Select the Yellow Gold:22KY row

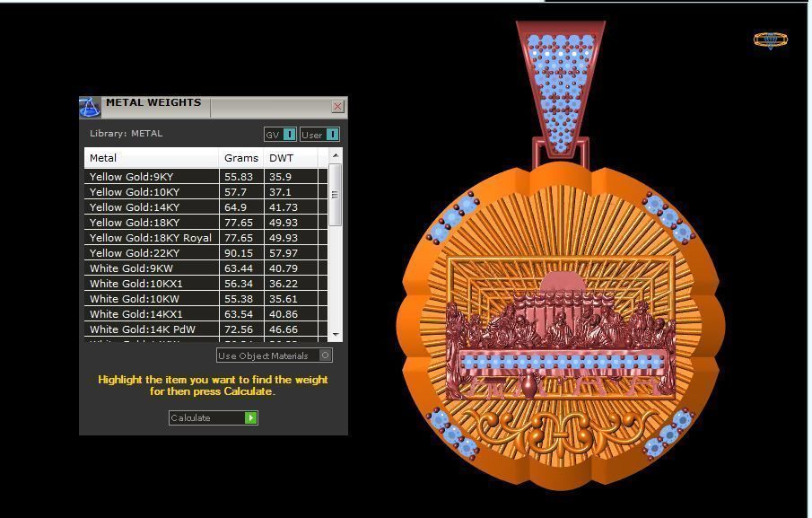point(205,253)
